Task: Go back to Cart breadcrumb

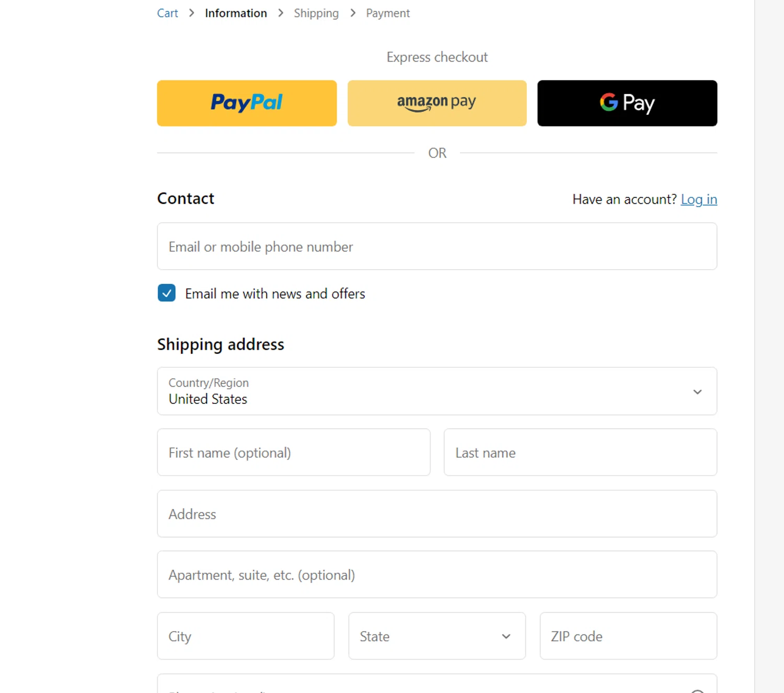Action: click(x=167, y=13)
